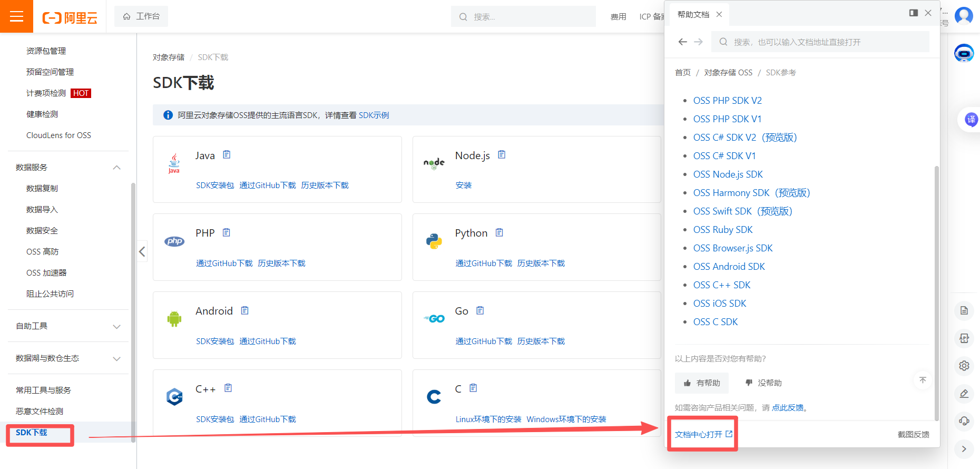Open OSS Harmony SDK doc link
The image size is (980, 469).
(752, 193)
